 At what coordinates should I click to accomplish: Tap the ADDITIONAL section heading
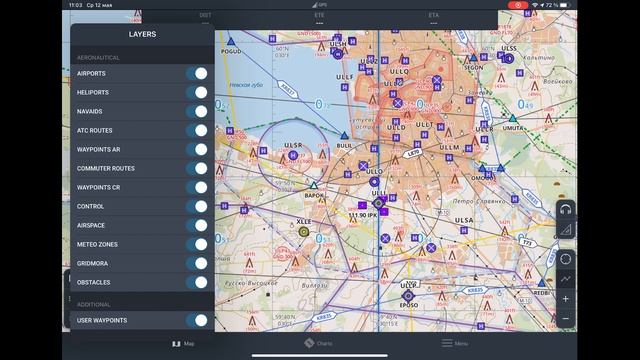93,304
